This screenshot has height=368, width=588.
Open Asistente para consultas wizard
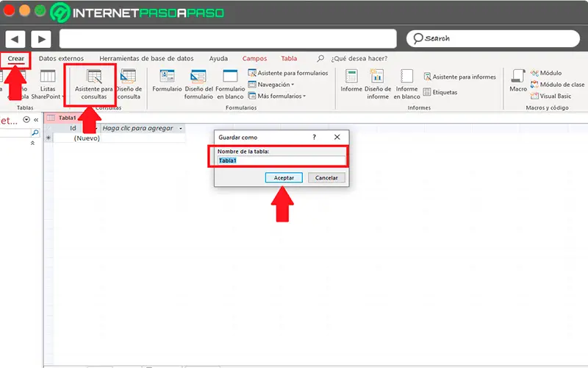pyautogui.click(x=94, y=85)
